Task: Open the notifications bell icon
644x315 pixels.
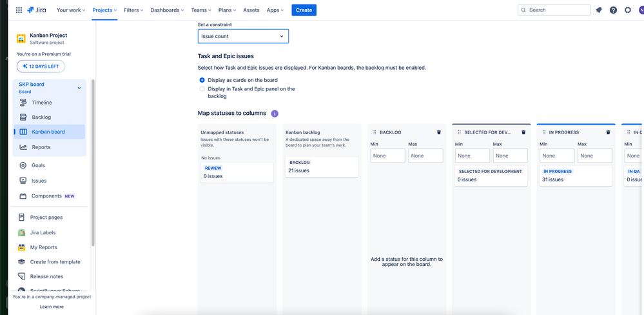Action: tap(599, 10)
